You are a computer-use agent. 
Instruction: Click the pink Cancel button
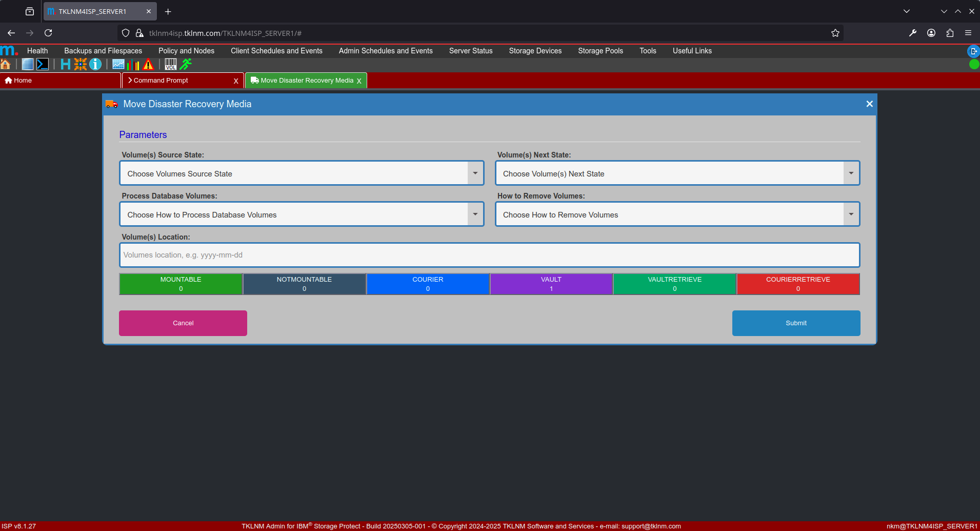[x=183, y=323]
